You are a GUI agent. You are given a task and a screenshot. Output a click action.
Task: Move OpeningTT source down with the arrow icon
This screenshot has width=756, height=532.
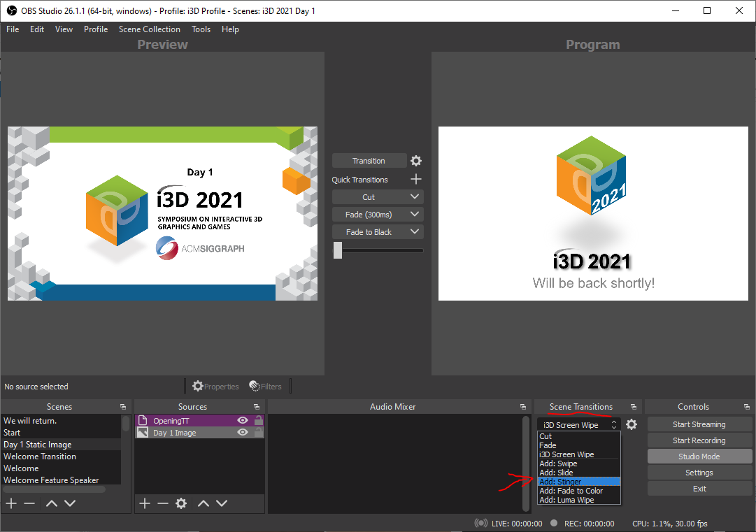[222, 503]
